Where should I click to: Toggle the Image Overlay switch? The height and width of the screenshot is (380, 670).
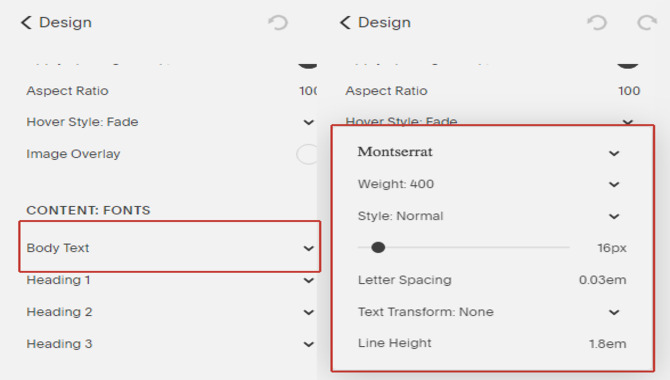point(307,154)
